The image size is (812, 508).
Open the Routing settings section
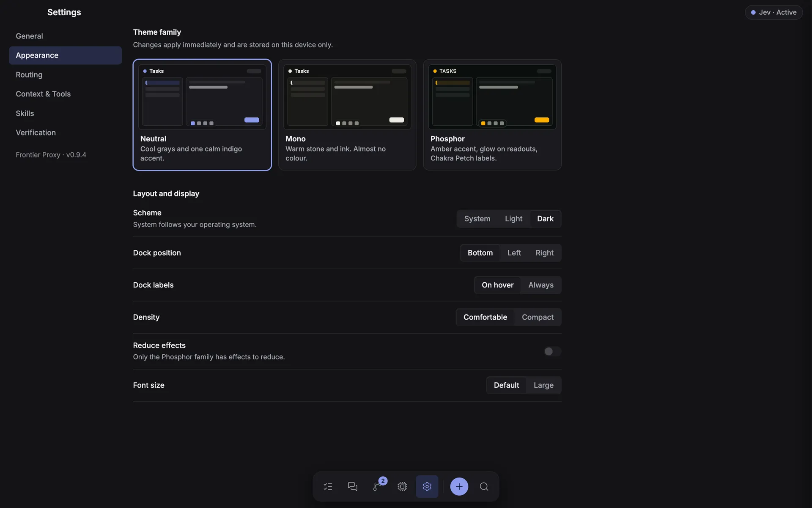point(65,75)
